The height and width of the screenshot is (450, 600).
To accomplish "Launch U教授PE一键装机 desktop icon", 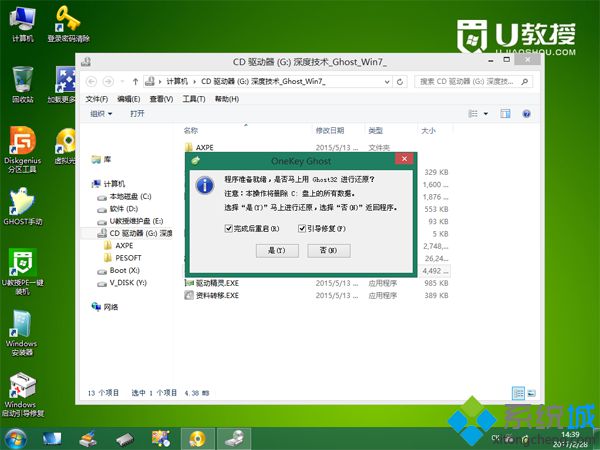I will [23, 272].
